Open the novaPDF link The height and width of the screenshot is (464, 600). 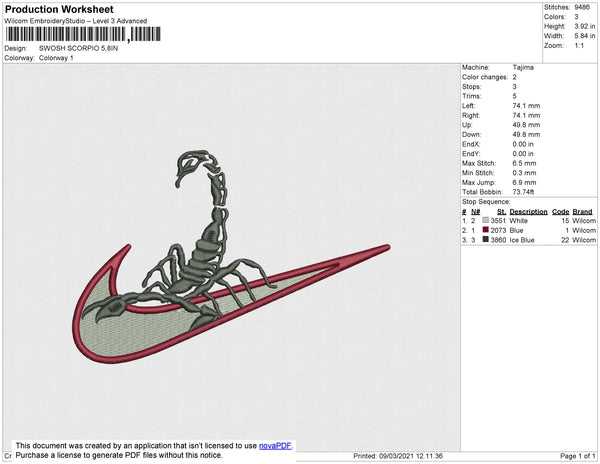[x=275, y=446]
